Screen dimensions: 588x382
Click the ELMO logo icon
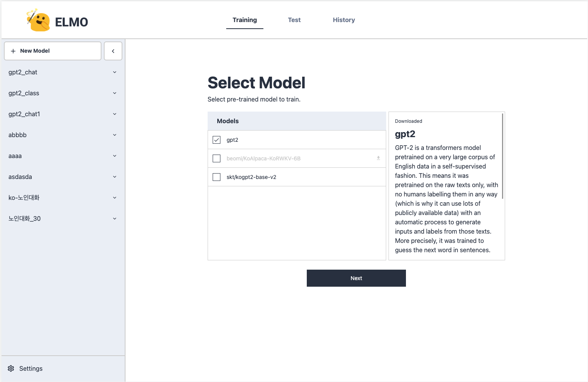point(38,20)
